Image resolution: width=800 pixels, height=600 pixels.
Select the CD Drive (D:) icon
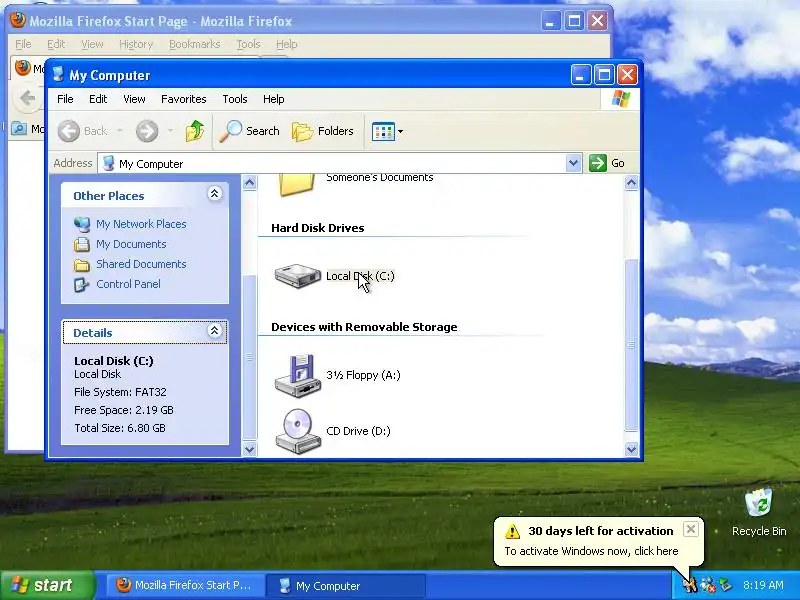(297, 431)
